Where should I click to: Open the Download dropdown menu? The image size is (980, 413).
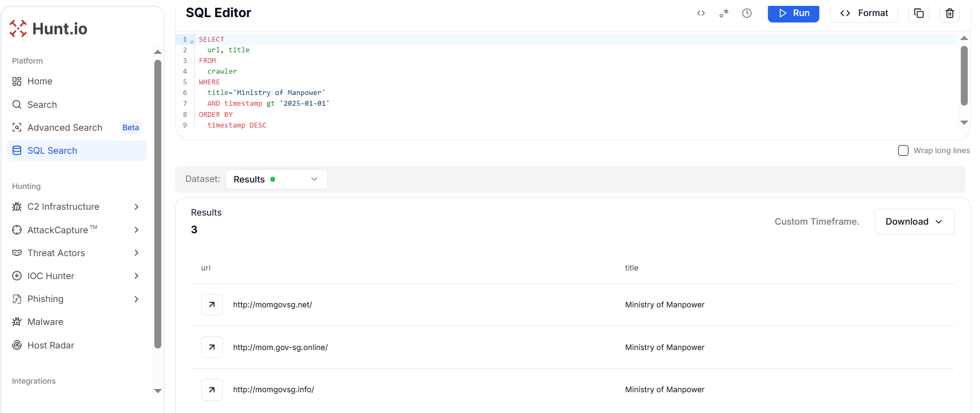click(x=914, y=221)
